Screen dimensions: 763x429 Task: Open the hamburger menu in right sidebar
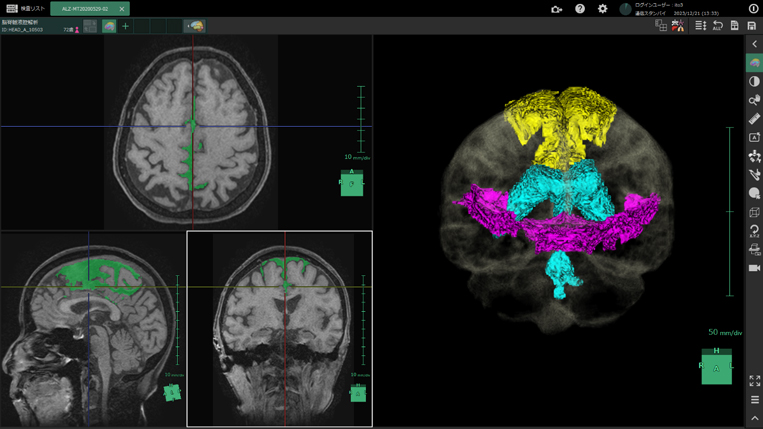click(x=754, y=400)
